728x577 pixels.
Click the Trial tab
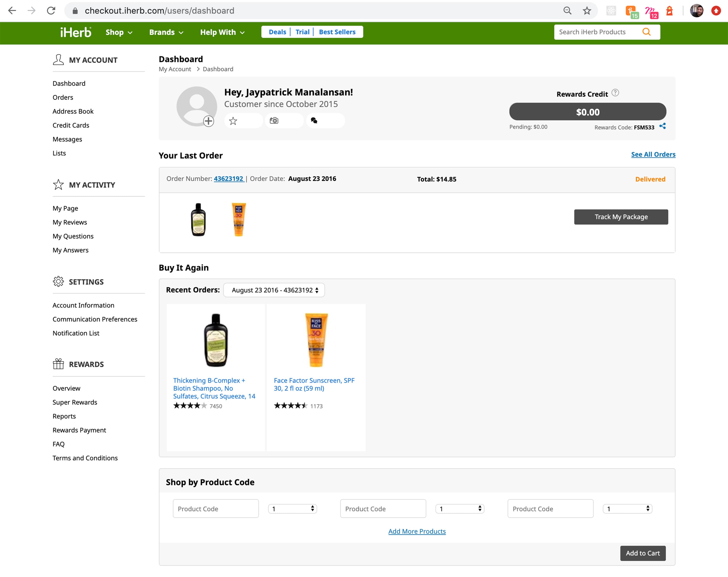(302, 32)
